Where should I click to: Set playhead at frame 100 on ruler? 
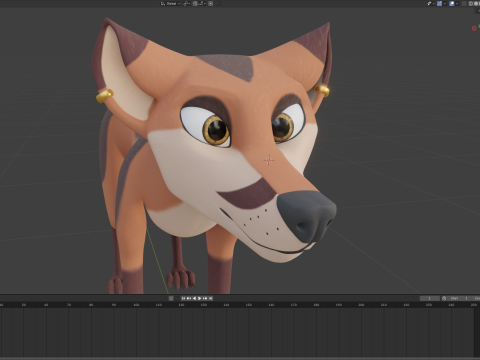click(x=136, y=305)
